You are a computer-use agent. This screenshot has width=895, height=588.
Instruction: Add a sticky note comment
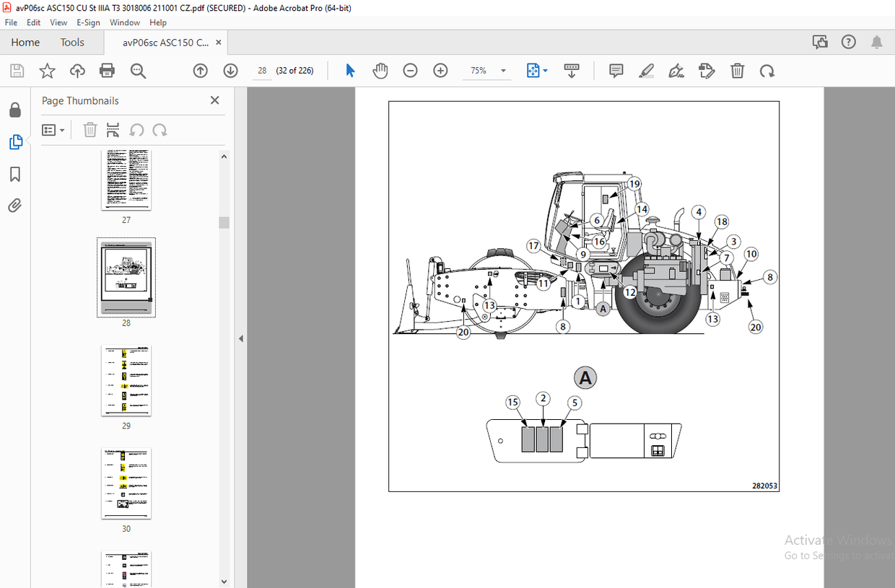point(616,71)
